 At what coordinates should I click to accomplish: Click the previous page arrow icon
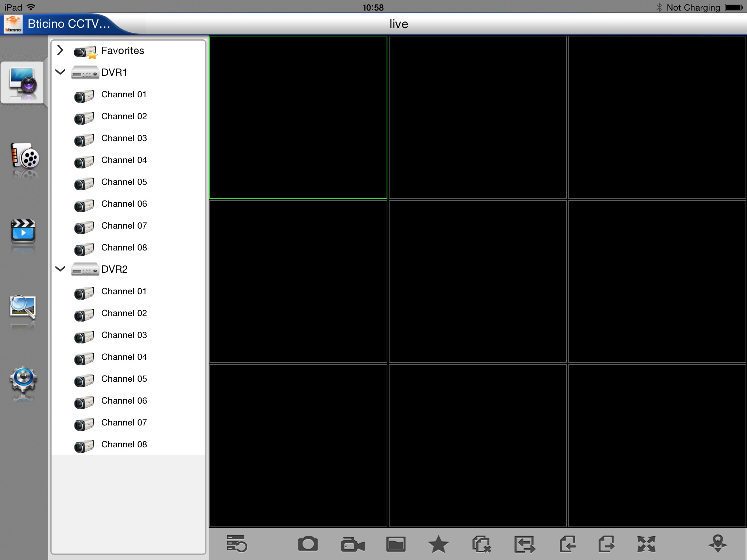click(568, 544)
